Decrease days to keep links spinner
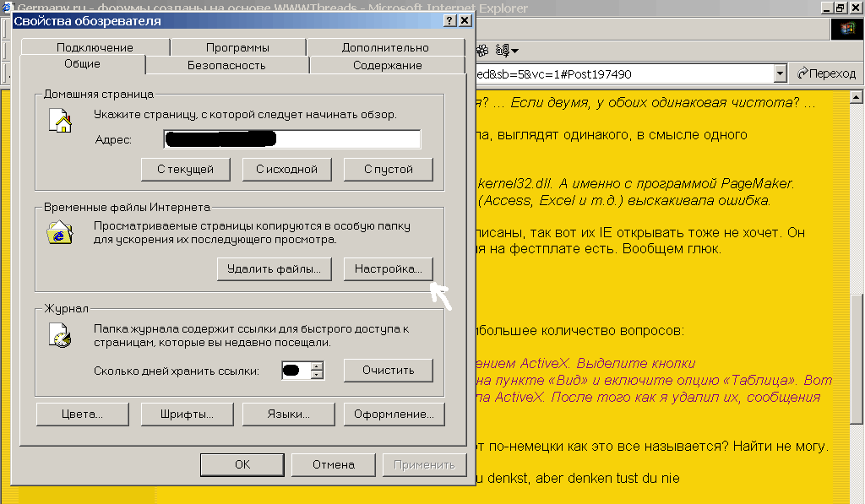The image size is (865, 504). pyautogui.click(x=317, y=375)
